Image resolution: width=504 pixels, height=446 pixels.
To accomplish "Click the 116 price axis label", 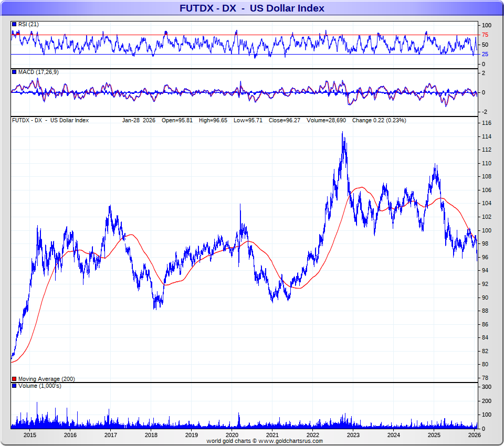I will click(487, 123).
